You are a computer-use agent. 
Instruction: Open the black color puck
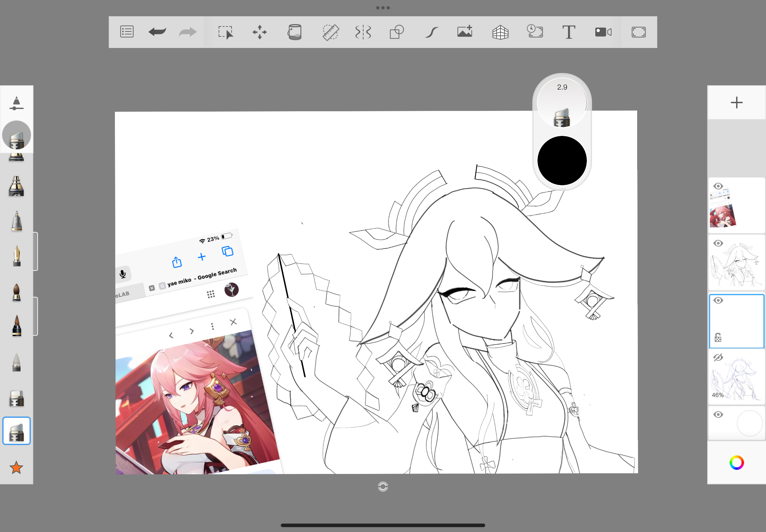(562, 160)
